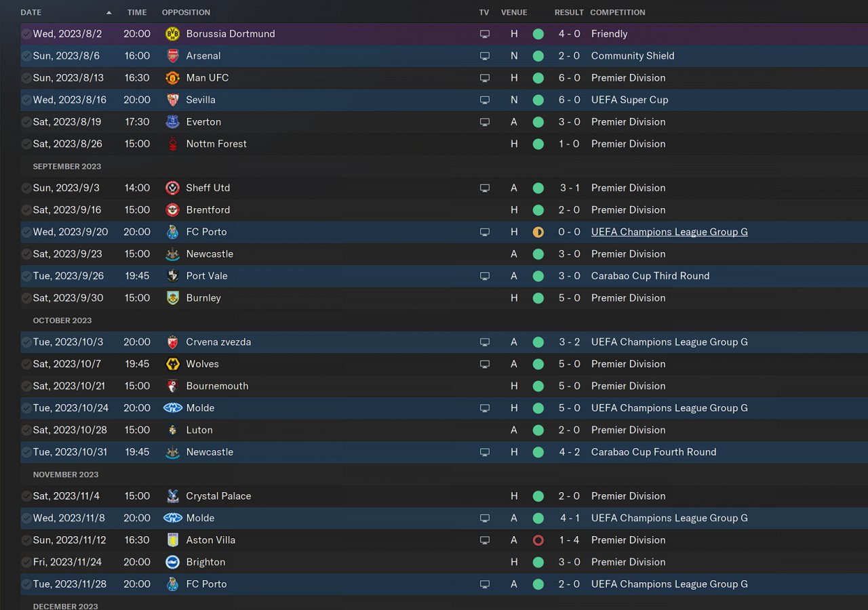Click TV icon on Sheff Utd row
Image resolution: width=868 pixels, height=610 pixels.
tap(484, 188)
